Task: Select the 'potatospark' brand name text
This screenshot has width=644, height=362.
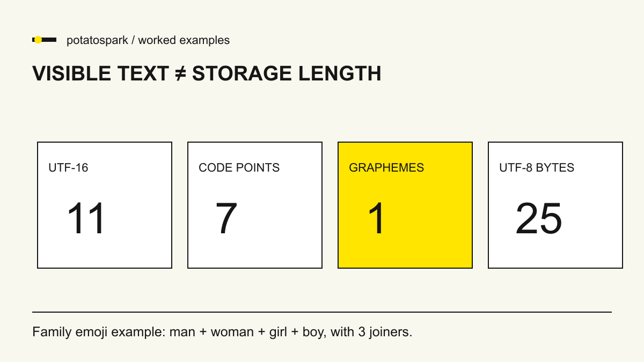Action: (x=97, y=40)
